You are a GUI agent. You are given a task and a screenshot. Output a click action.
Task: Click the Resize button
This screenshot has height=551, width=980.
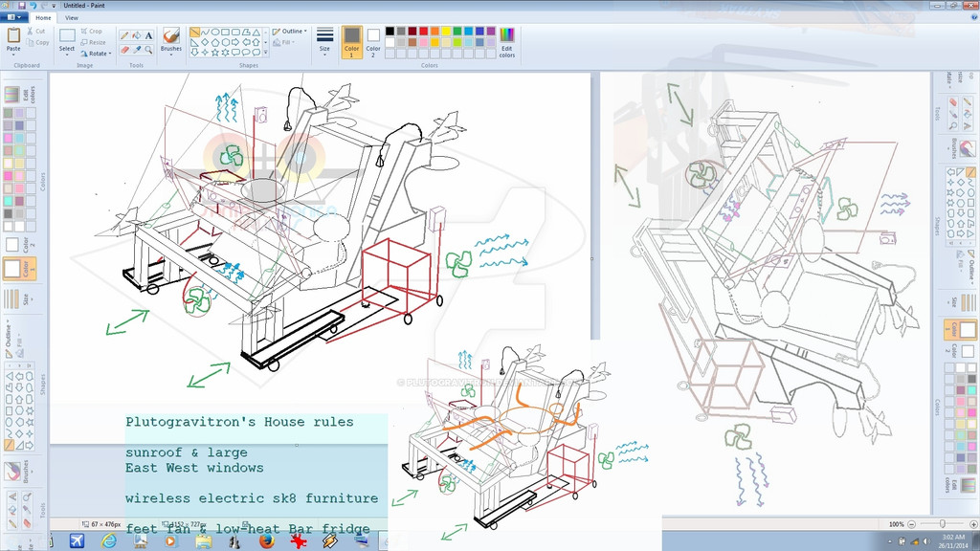pyautogui.click(x=93, y=42)
